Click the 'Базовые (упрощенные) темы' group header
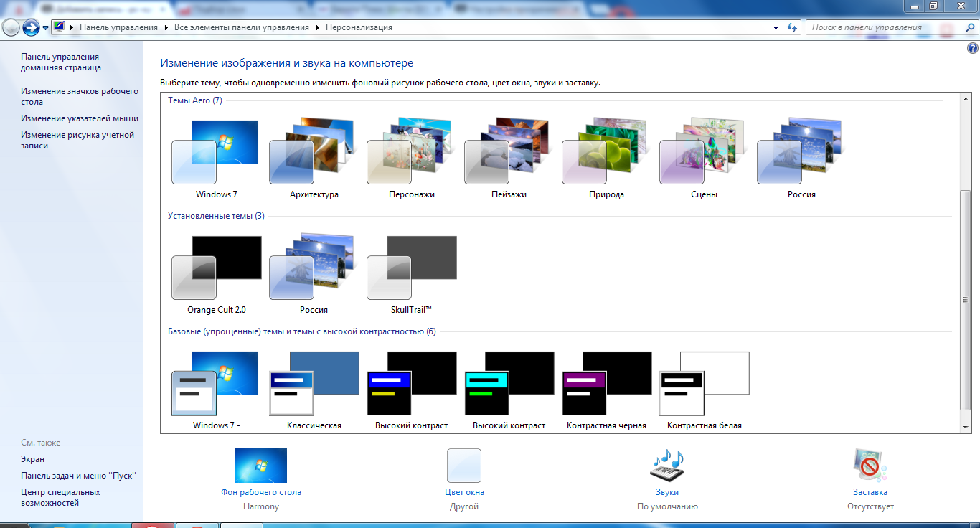This screenshot has height=528, width=980. (x=301, y=331)
